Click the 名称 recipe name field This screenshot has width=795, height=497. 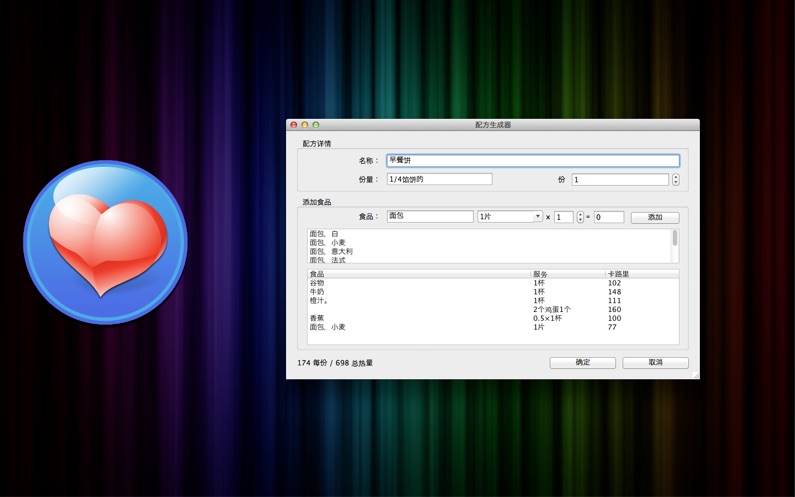click(x=532, y=160)
